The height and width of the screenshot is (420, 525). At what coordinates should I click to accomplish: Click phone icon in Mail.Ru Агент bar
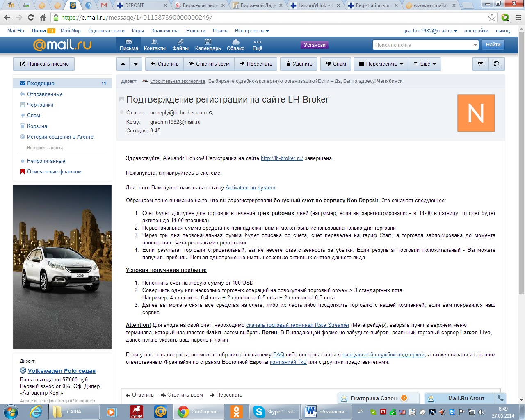[500, 398]
